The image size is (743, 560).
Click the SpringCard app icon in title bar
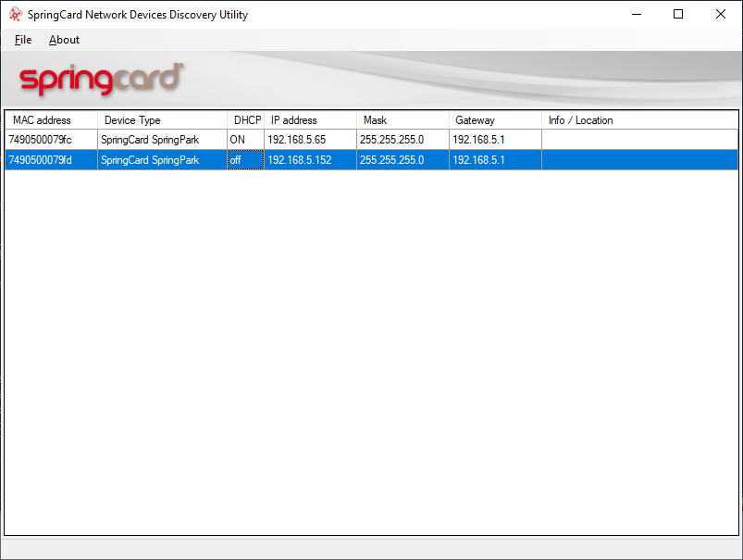tap(15, 14)
